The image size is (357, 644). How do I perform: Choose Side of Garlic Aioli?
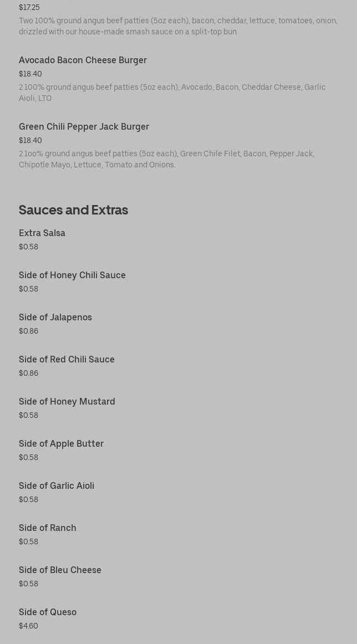[57, 485]
